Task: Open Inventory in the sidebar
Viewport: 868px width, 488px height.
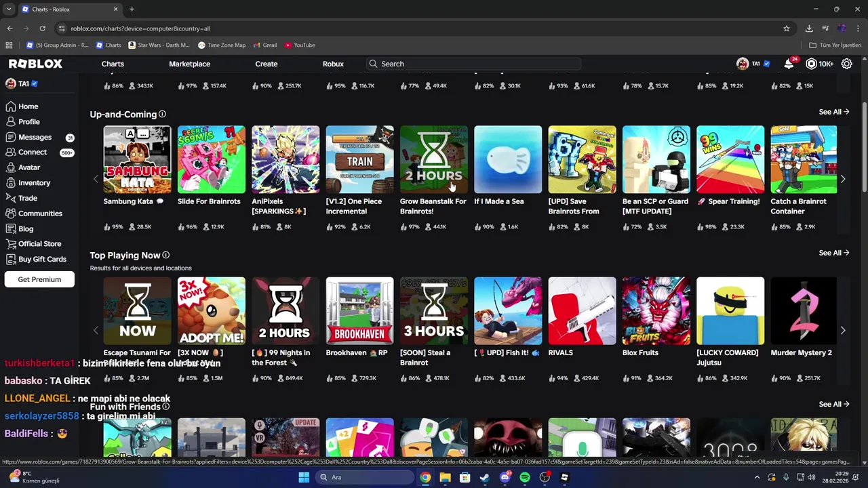Action: 34,183
